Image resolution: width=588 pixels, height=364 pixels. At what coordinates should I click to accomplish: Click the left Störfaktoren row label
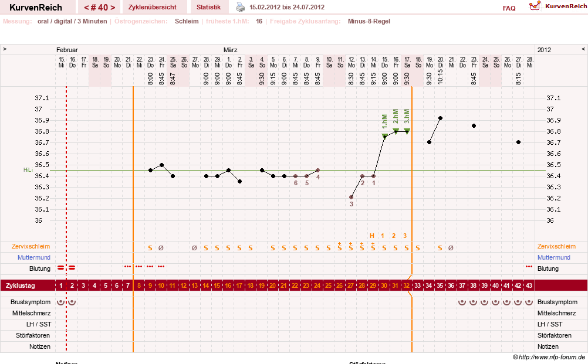tap(33, 335)
